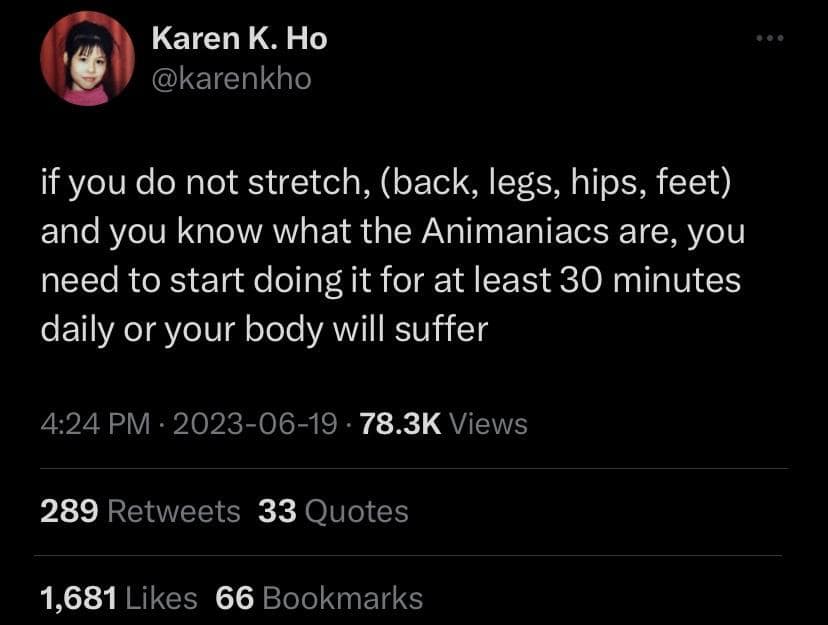
Task: Click the 2023-06-19 post date
Action: (x=255, y=424)
